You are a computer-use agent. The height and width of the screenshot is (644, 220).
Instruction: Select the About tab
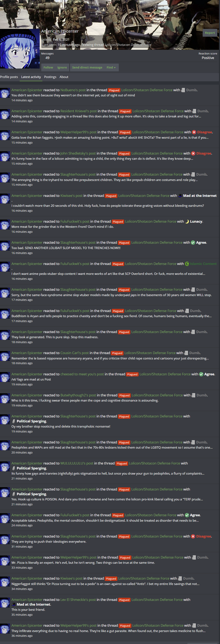click(64, 77)
